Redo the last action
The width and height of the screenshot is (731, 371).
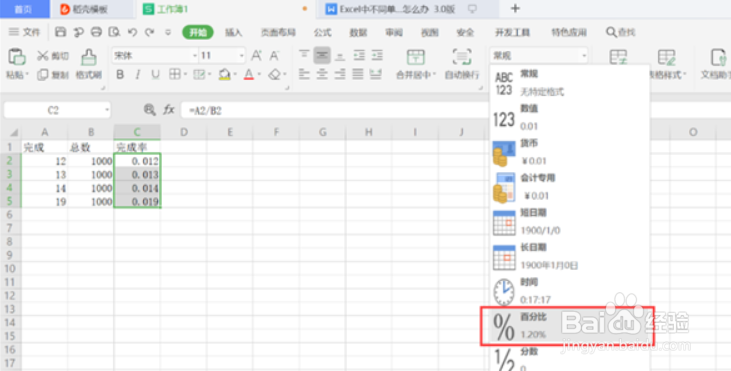tap(150, 32)
